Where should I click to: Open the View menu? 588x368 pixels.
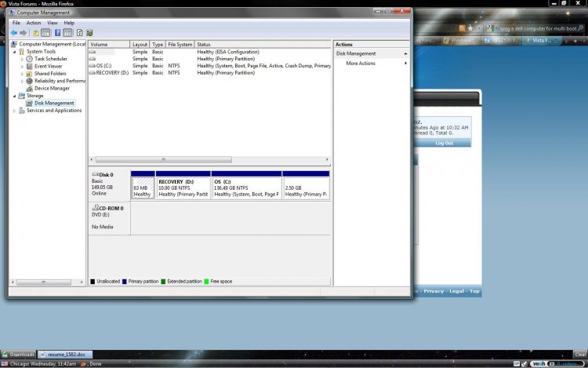53,23
